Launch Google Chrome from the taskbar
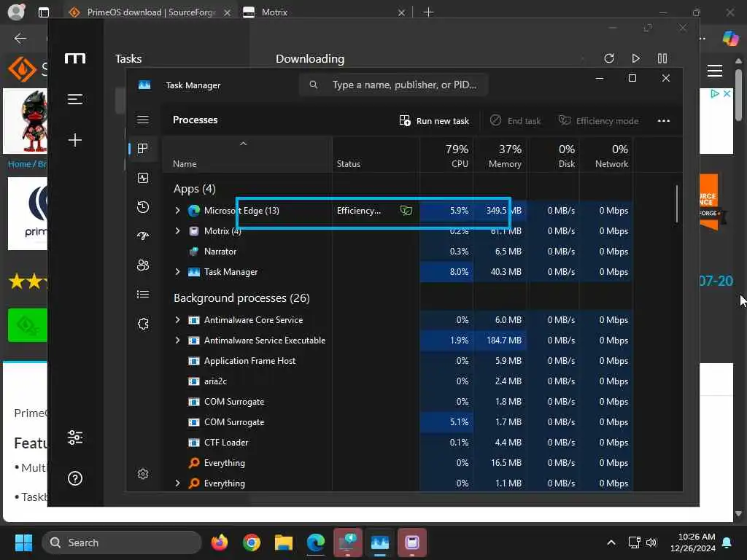This screenshot has width=747, height=560. [x=252, y=542]
